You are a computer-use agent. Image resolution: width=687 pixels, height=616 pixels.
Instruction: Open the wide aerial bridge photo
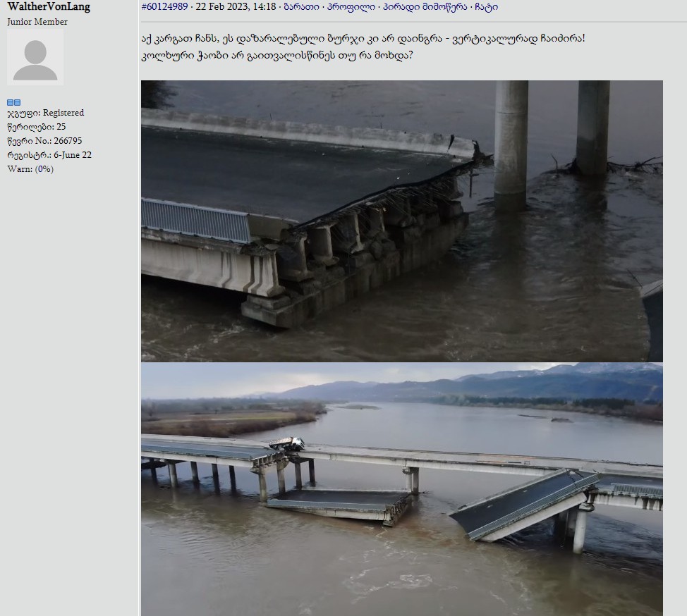pyautogui.click(x=402, y=489)
